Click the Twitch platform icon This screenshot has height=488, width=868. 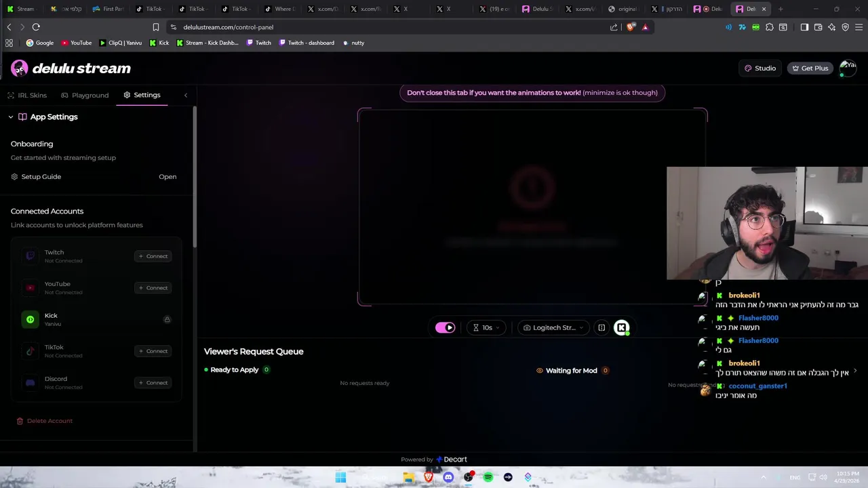[x=30, y=256]
